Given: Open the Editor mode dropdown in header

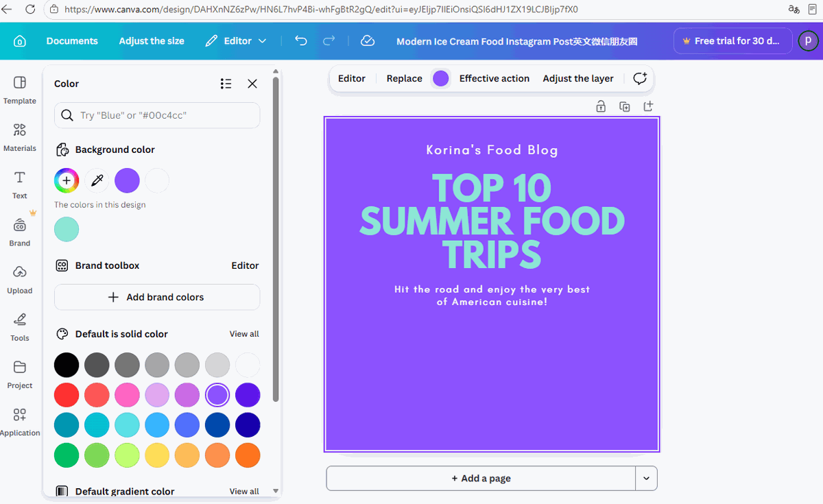Looking at the screenshot, I should (237, 41).
